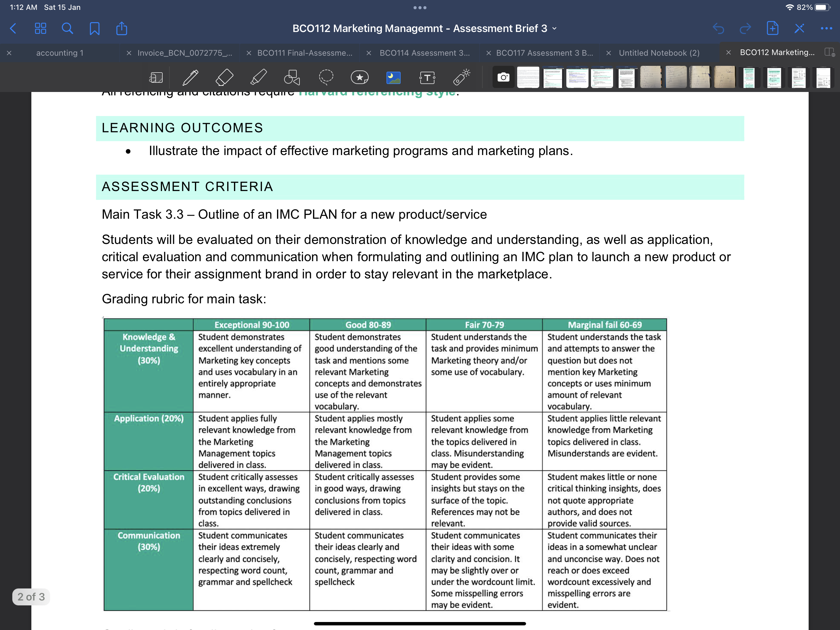Close the BCO117 Assessment 3 tab

pos(489,53)
